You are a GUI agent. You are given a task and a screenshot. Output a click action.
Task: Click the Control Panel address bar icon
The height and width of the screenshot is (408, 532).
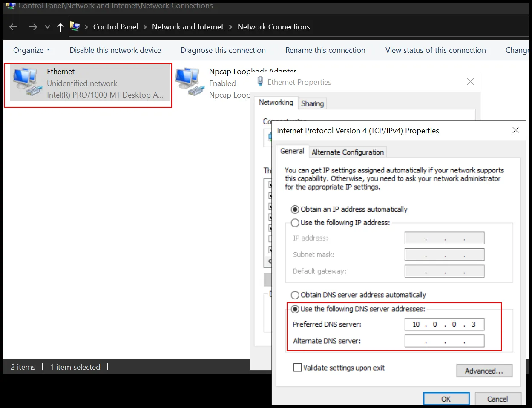(x=75, y=26)
